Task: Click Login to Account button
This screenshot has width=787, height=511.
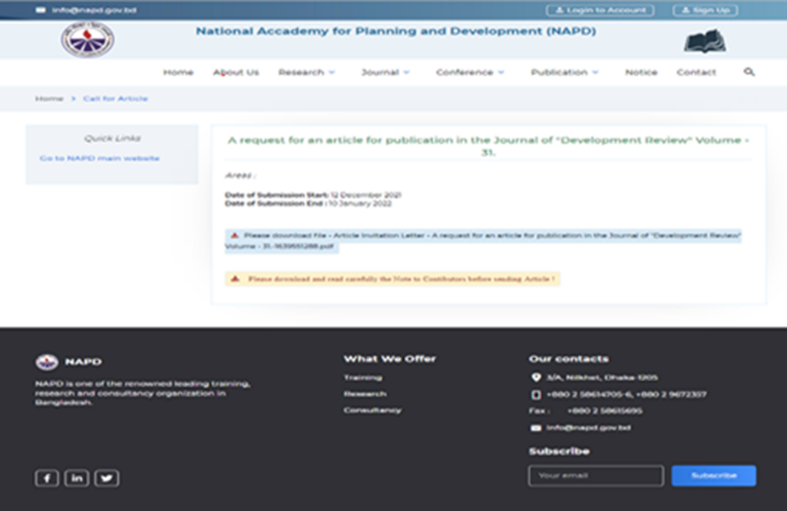Action: [x=600, y=10]
